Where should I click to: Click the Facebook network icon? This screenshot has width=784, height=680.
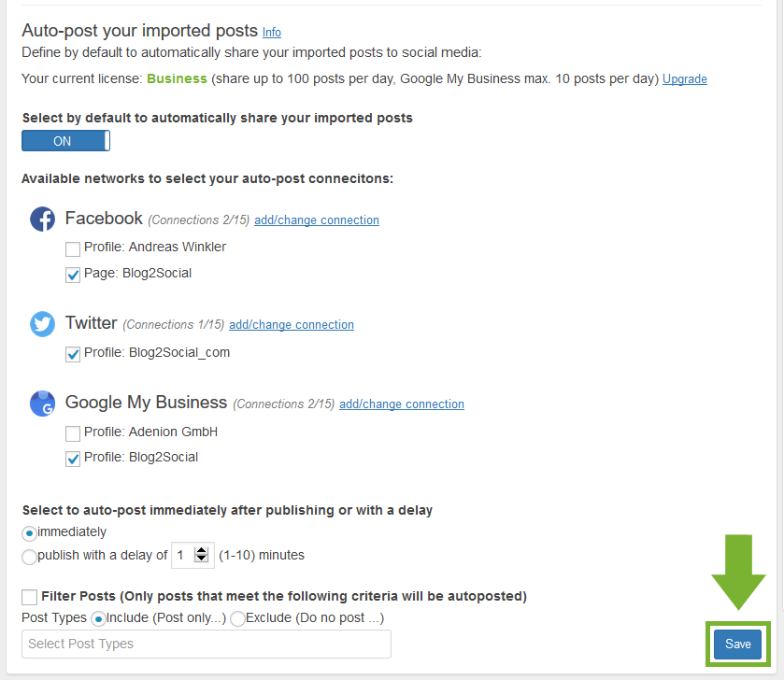tap(42, 219)
